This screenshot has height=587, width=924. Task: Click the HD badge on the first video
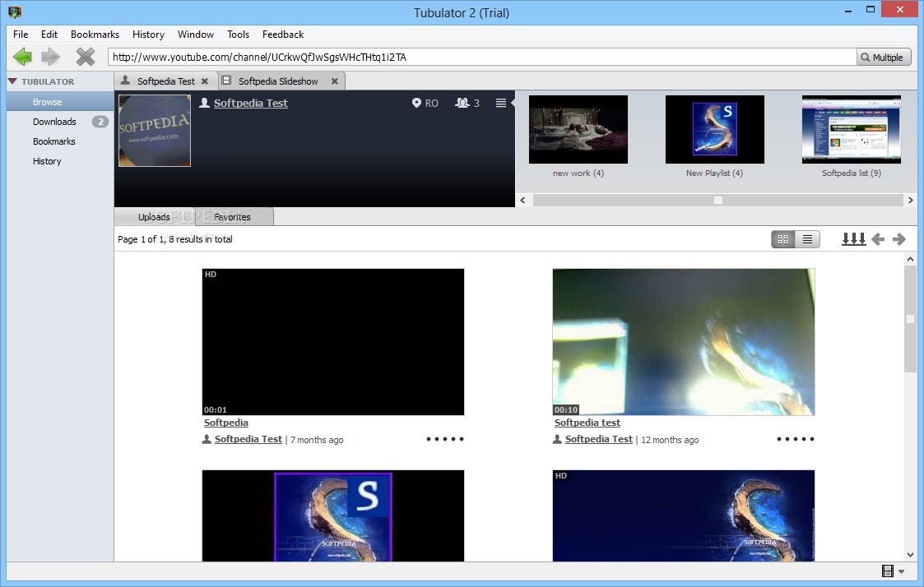coord(211,275)
